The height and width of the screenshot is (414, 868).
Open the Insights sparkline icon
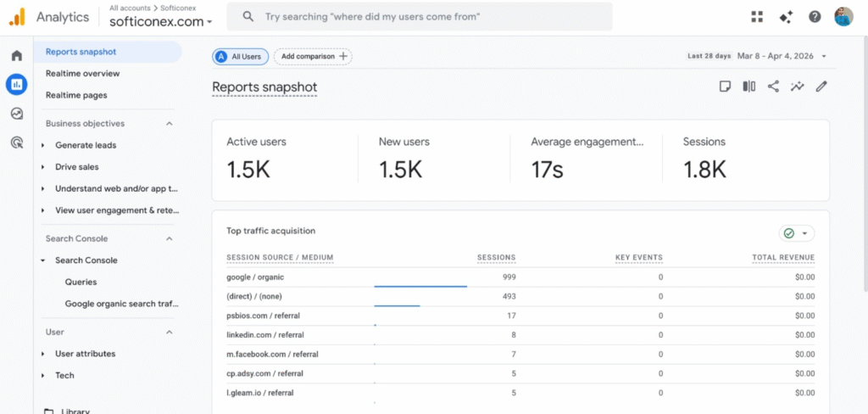797,87
